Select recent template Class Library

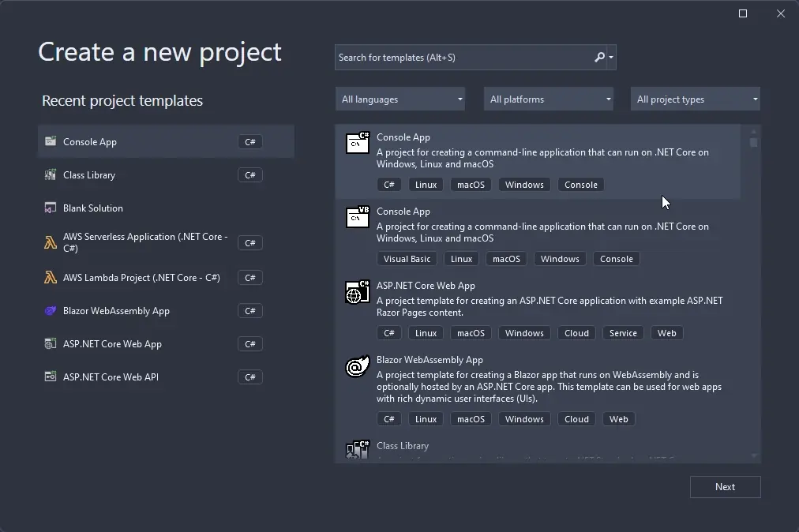[x=166, y=174]
